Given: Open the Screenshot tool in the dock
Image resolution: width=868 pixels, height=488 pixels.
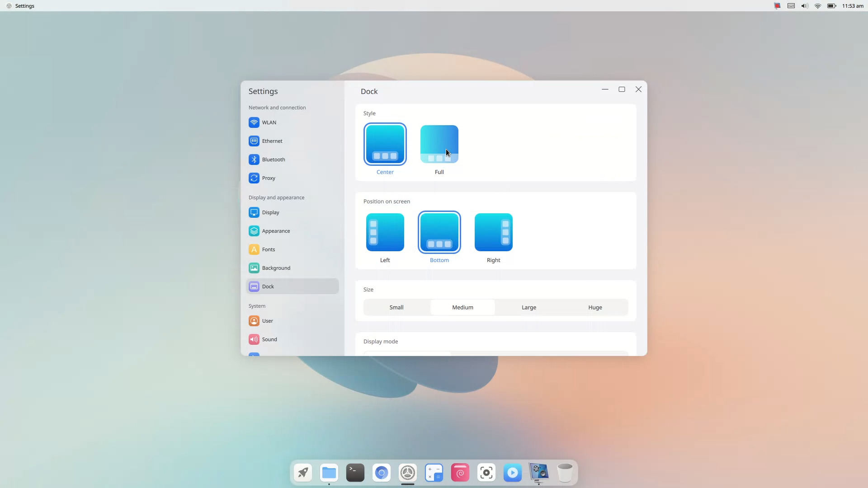Looking at the screenshot, I should click(487, 473).
